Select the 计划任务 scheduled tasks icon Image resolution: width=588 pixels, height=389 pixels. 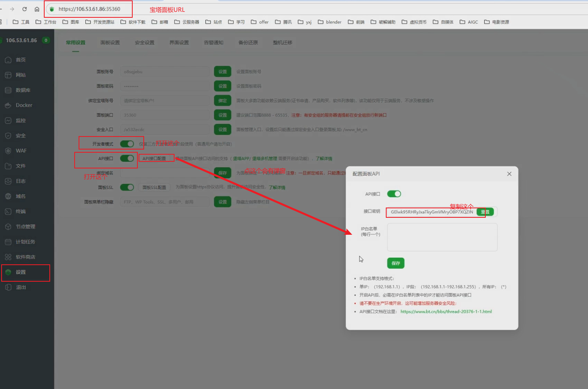click(8, 242)
